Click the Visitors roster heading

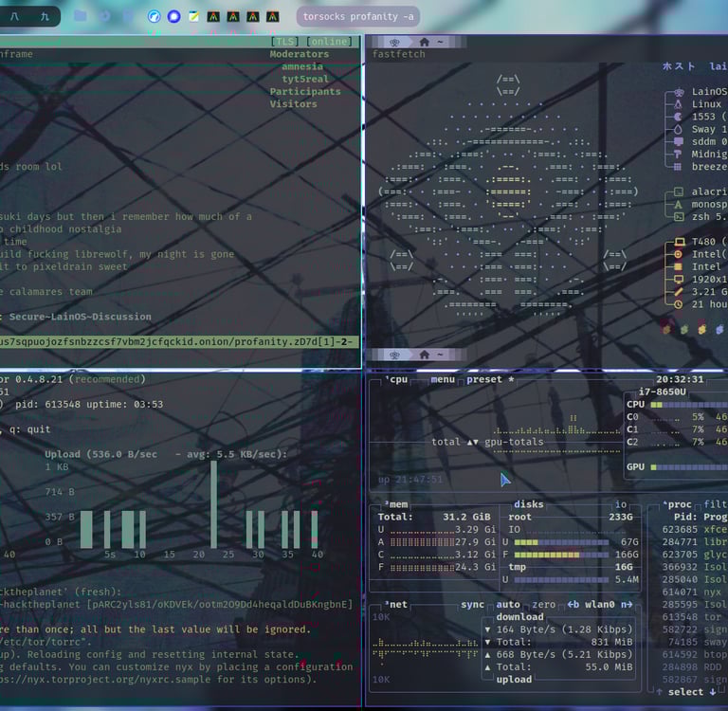pyautogui.click(x=294, y=104)
